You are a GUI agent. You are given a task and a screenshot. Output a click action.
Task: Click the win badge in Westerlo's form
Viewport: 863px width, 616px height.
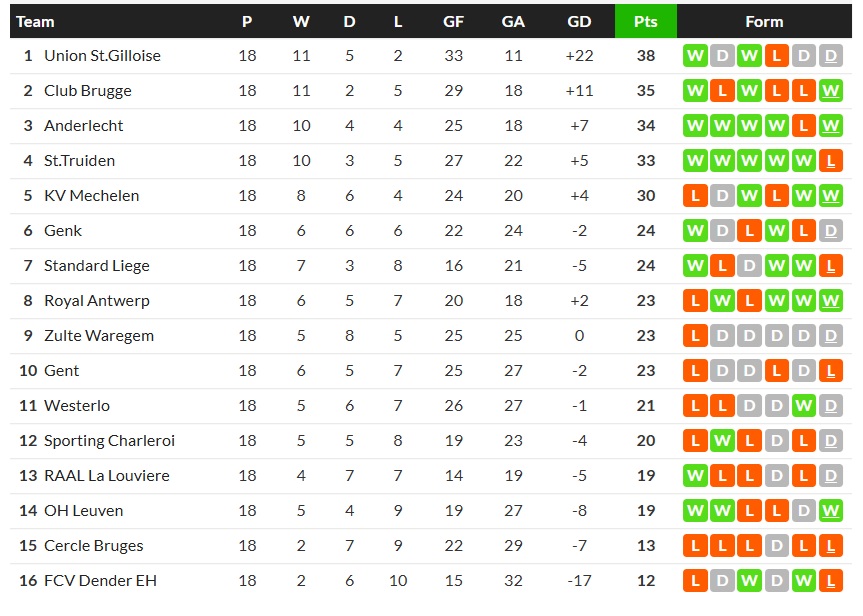(x=803, y=406)
